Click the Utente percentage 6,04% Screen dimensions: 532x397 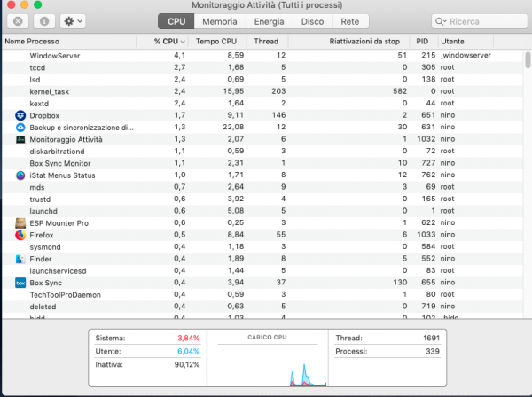(188, 351)
